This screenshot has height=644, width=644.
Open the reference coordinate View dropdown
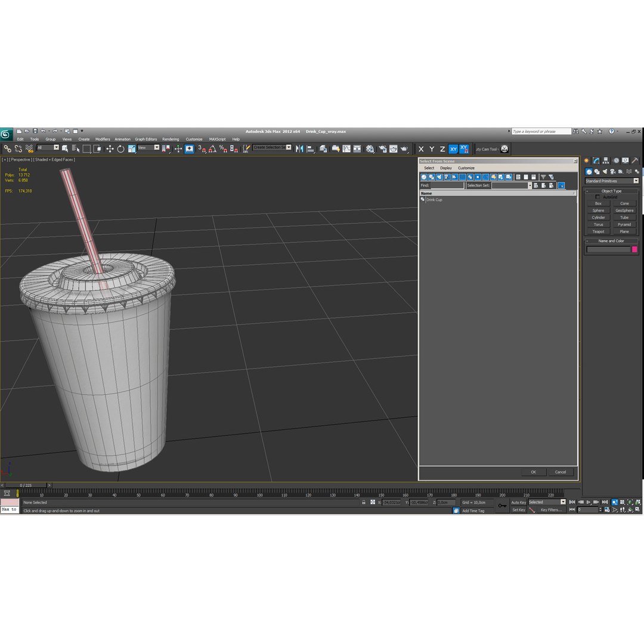(148, 147)
